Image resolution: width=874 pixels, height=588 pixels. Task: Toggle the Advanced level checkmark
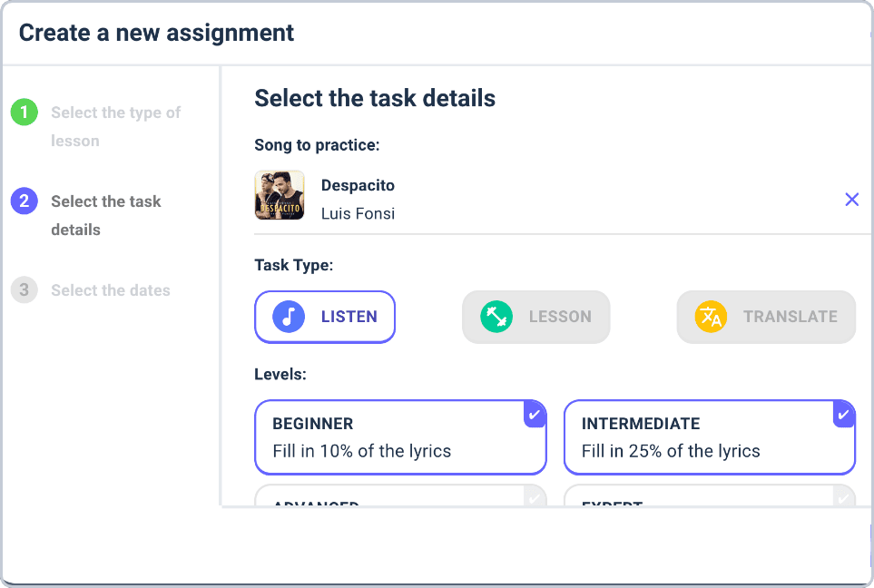[x=535, y=496]
